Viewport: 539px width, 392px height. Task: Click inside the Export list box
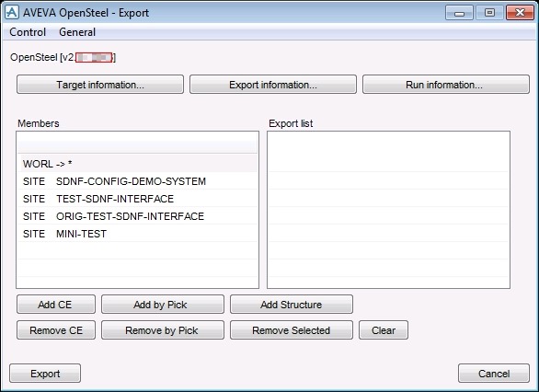pos(388,210)
